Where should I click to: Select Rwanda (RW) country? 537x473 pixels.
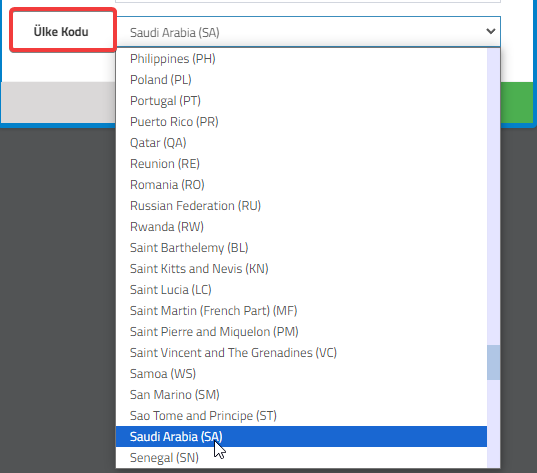301,227
